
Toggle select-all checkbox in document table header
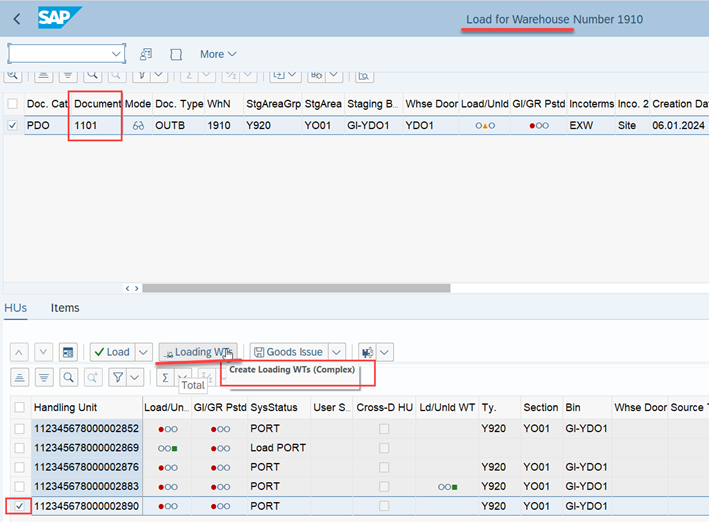13,104
